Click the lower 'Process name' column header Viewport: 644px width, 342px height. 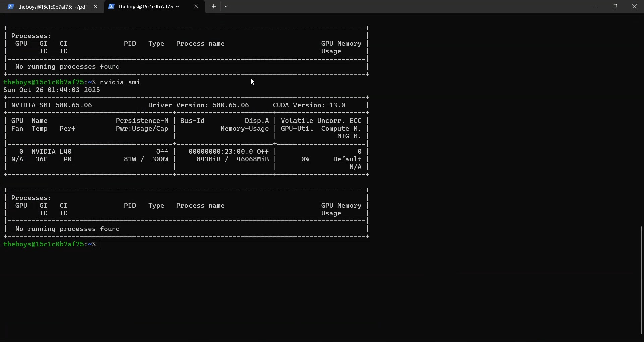click(201, 206)
